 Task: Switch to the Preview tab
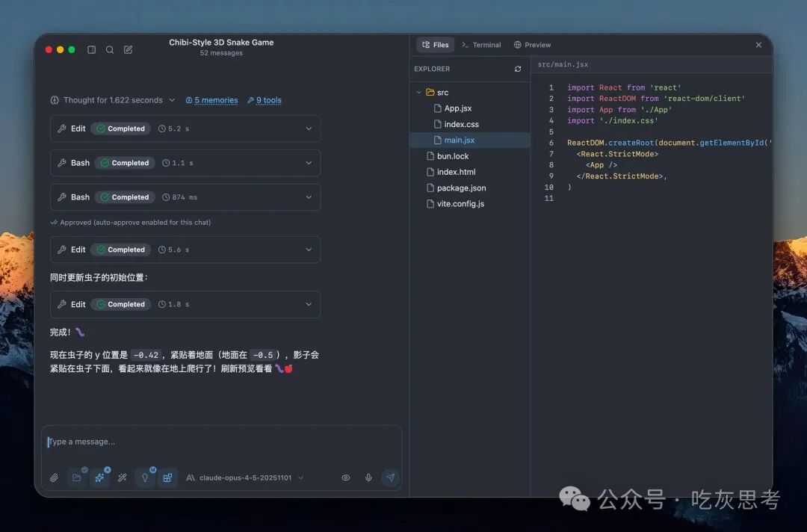pyautogui.click(x=532, y=45)
